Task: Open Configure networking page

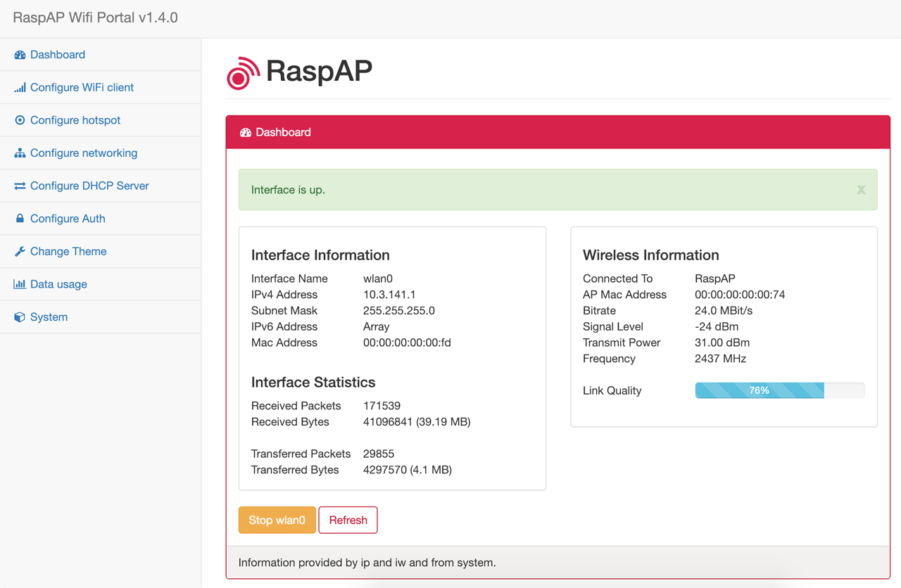Action: [x=101, y=153]
